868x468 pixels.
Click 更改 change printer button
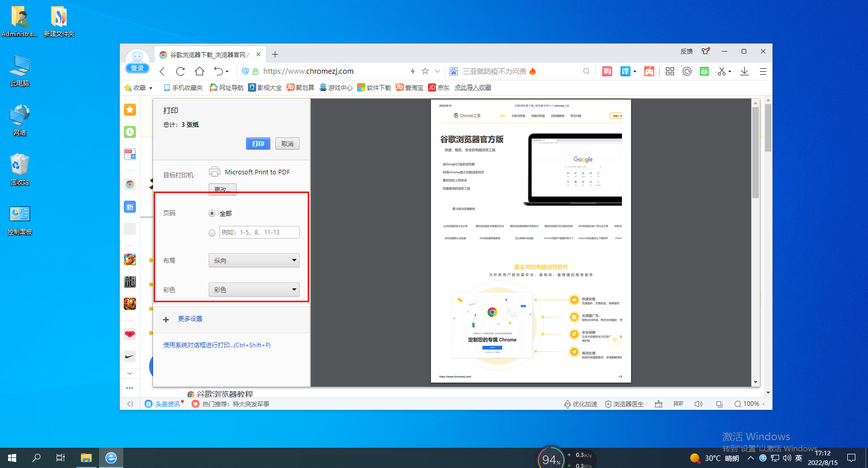(x=222, y=190)
